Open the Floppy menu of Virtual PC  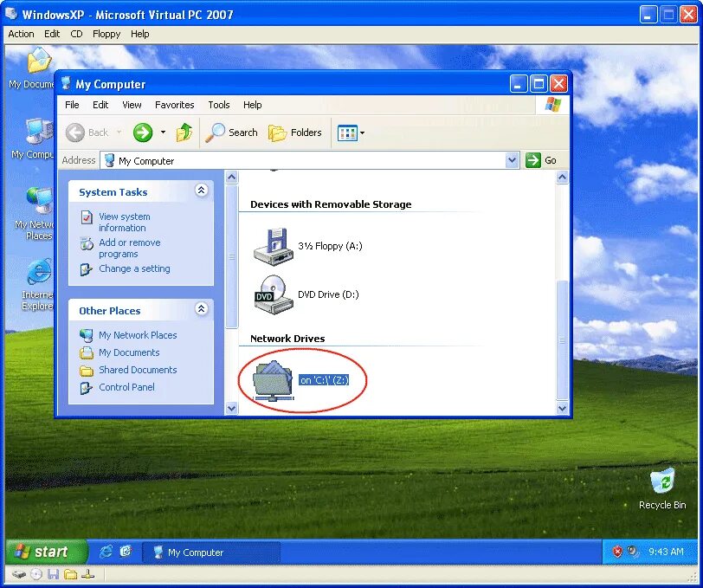point(106,34)
